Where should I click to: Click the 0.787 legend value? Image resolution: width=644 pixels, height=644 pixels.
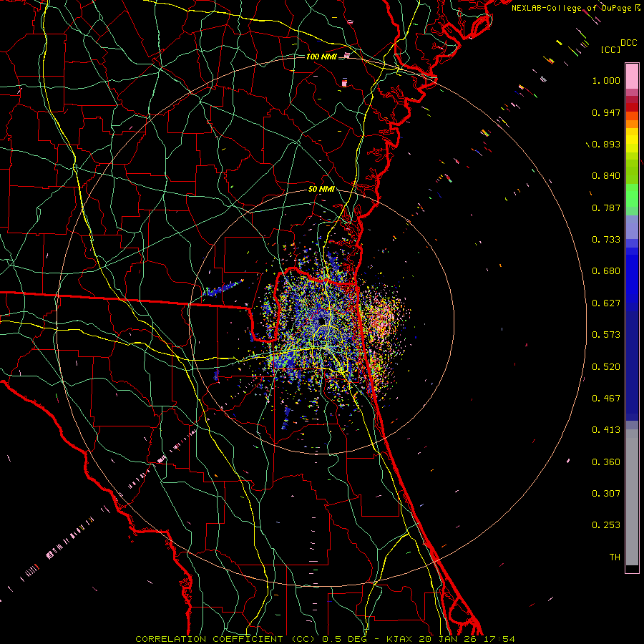(x=606, y=208)
